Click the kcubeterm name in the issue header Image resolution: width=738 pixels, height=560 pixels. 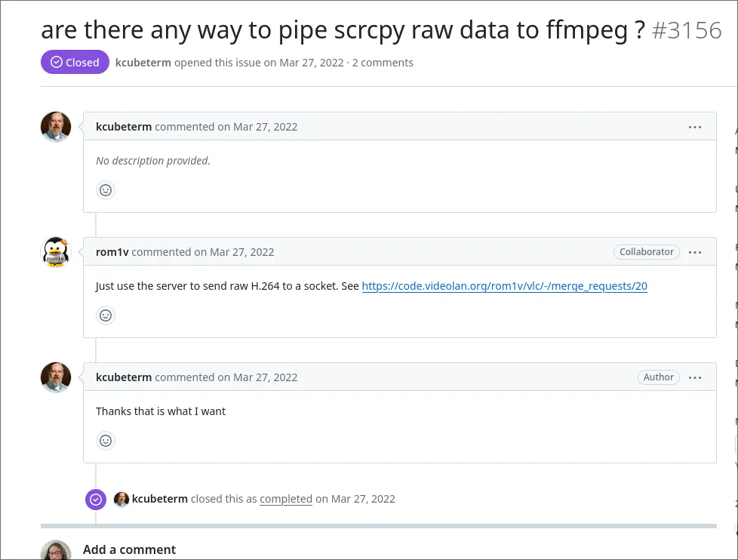[x=143, y=63]
